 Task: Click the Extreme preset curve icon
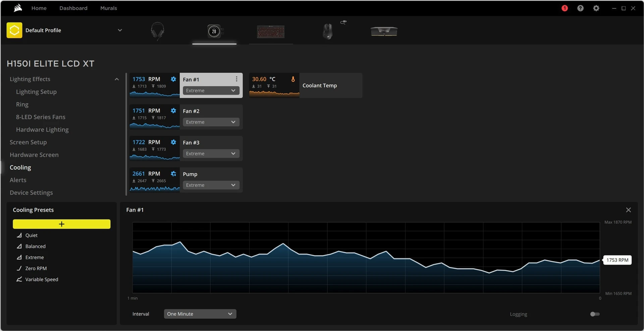pyautogui.click(x=19, y=257)
